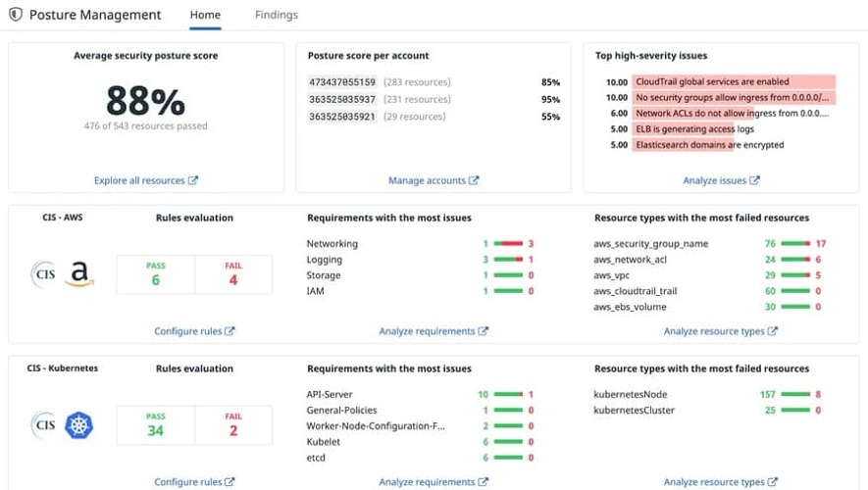
Task: Click the CIS logo in Kubernetes section
Action: pyautogui.click(x=43, y=424)
